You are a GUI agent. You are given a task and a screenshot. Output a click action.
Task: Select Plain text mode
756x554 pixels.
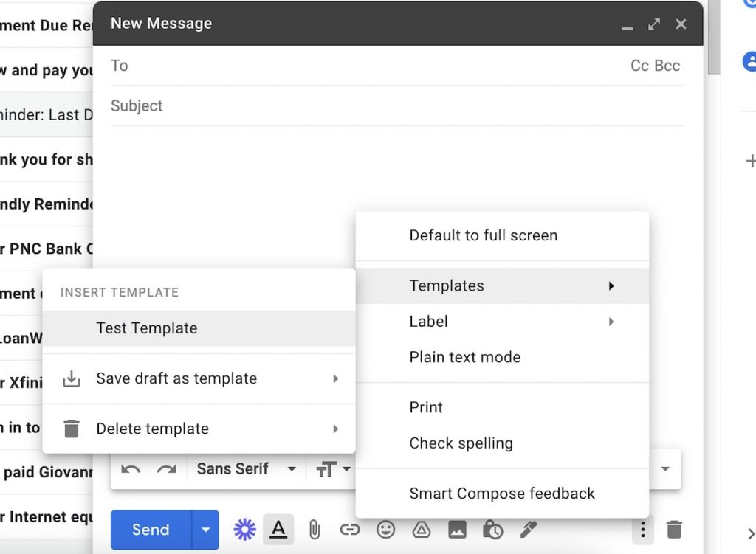click(x=465, y=357)
